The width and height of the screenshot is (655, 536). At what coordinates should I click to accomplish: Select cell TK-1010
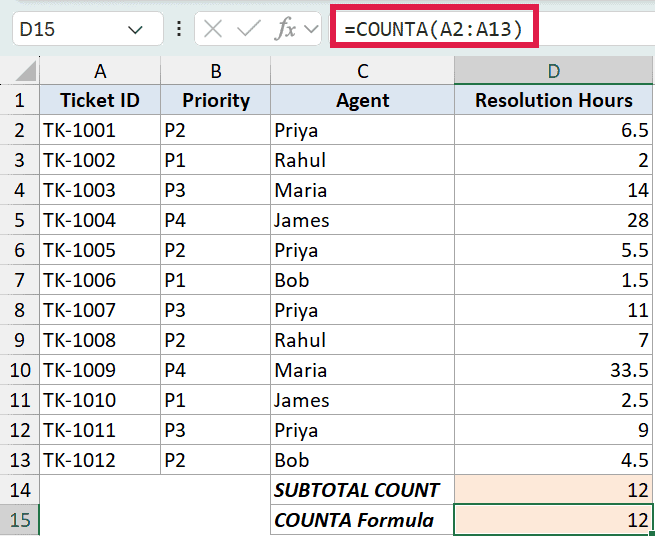[100, 400]
